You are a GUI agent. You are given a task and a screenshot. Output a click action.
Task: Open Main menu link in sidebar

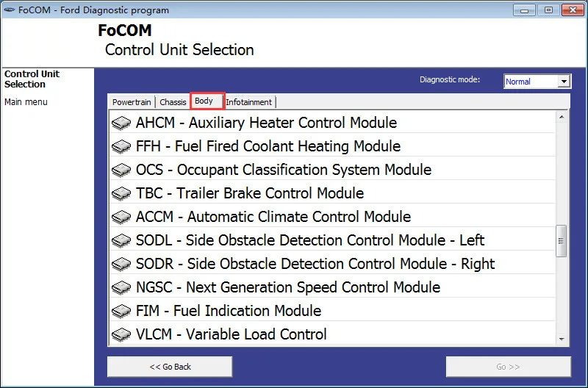26,102
